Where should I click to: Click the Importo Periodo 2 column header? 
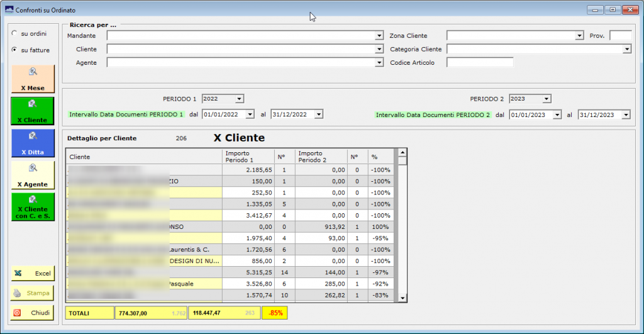click(321, 157)
